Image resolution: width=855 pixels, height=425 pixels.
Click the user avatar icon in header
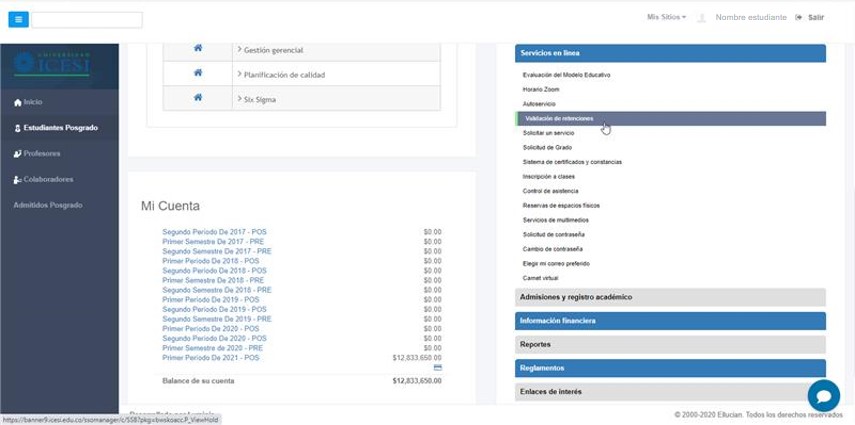[702, 18]
